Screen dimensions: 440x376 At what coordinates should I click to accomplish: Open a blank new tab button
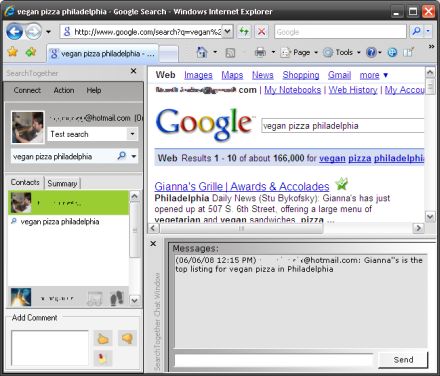(x=169, y=54)
